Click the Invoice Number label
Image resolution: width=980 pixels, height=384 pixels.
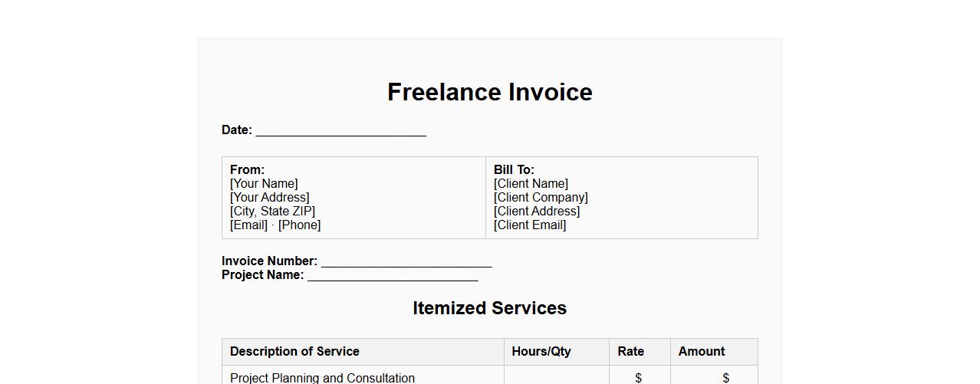point(269,261)
